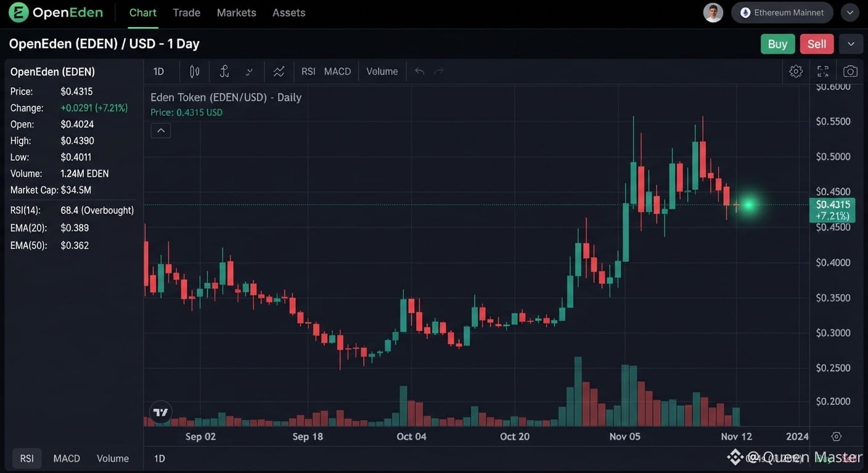Click the 'Price: 0.4315 USD' legend text
868x473 pixels.
pyautogui.click(x=187, y=113)
